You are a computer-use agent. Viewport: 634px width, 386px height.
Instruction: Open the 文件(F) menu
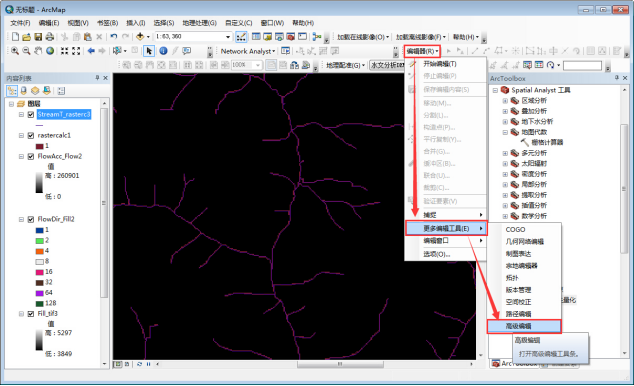[20, 23]
